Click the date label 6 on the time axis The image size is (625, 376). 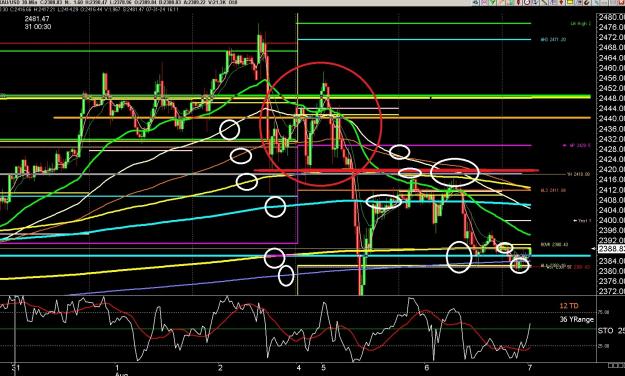coord(426,367)
